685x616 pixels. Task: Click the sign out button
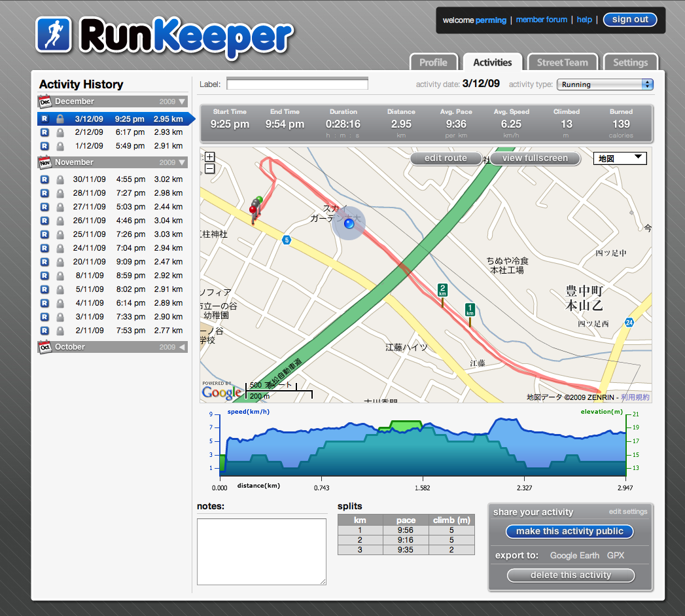pos(630,19)
